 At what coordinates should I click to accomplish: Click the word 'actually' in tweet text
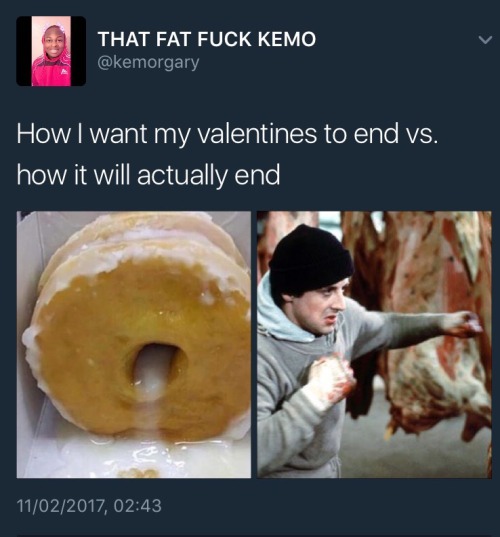click(182, 176)
